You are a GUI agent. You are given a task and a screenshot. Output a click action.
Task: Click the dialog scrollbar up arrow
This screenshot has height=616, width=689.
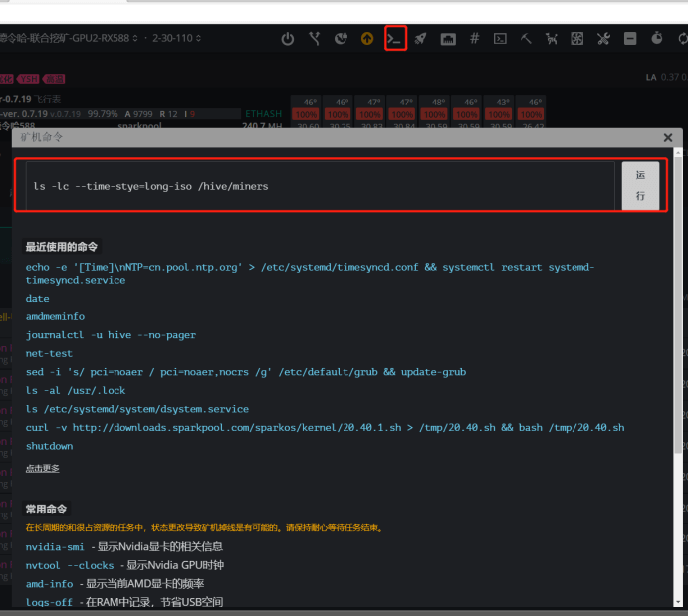678,153
